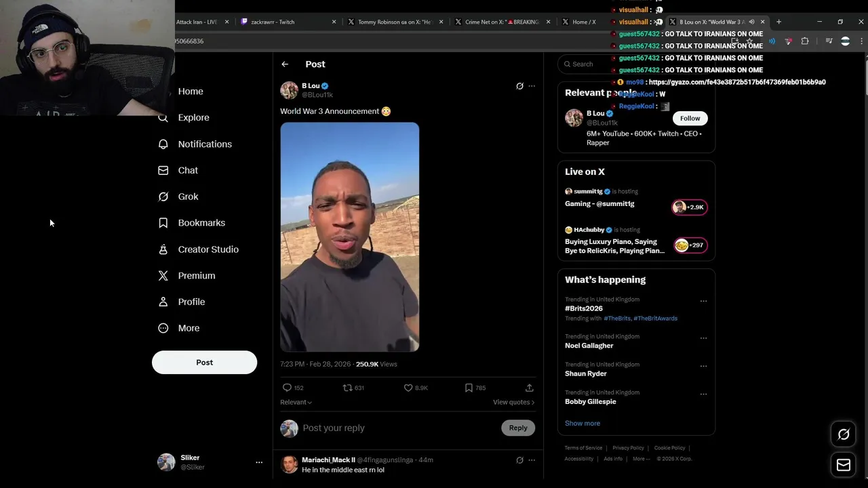The image size is (868, 488).
Task: Open options for Shaun Ryder trend
Action: click(x=703, y=366)
